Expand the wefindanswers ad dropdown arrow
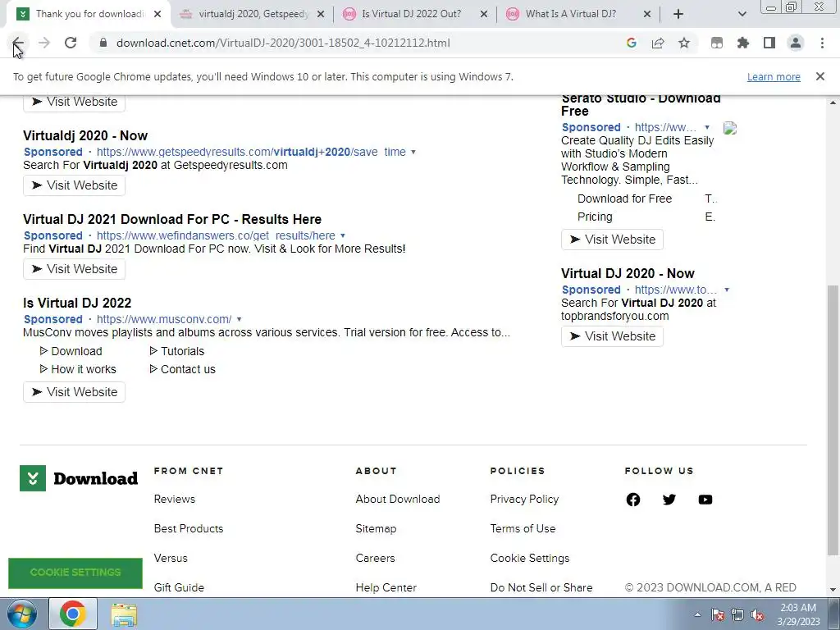Viewport: 840px width, 630px height. (x=343, y=235)
